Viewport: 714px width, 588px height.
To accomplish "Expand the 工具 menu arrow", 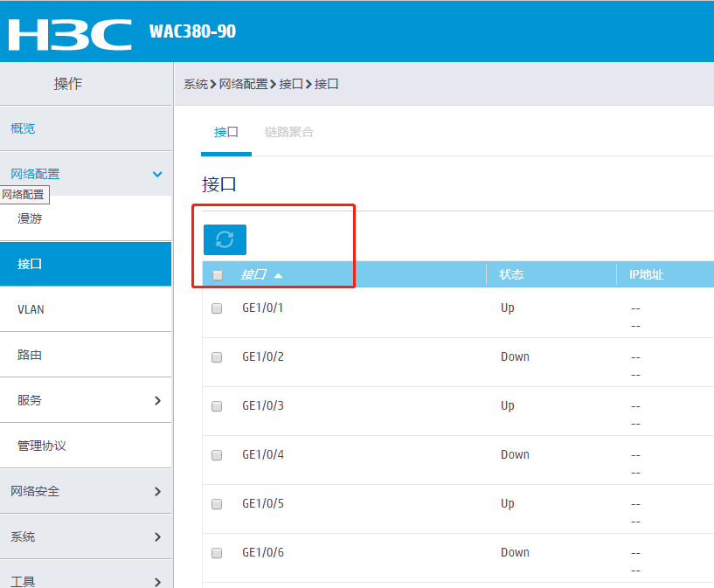I will (157, 582).
